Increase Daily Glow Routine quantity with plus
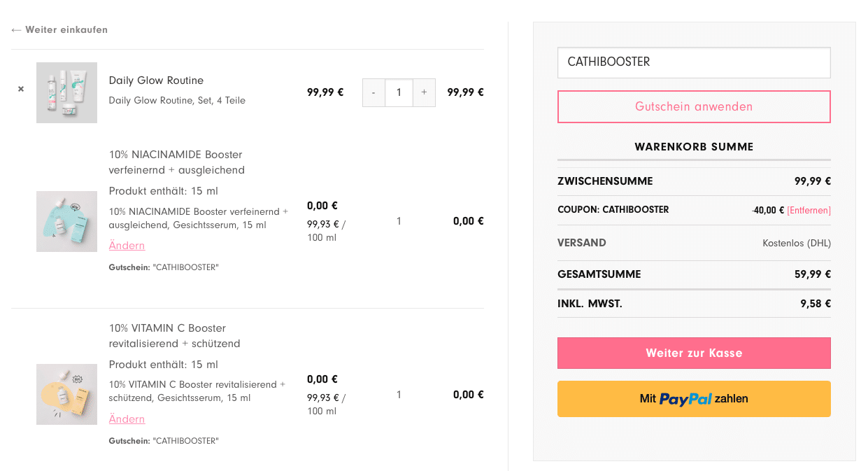868x471 pixels. pyautogui.click(x=424, y=92)
